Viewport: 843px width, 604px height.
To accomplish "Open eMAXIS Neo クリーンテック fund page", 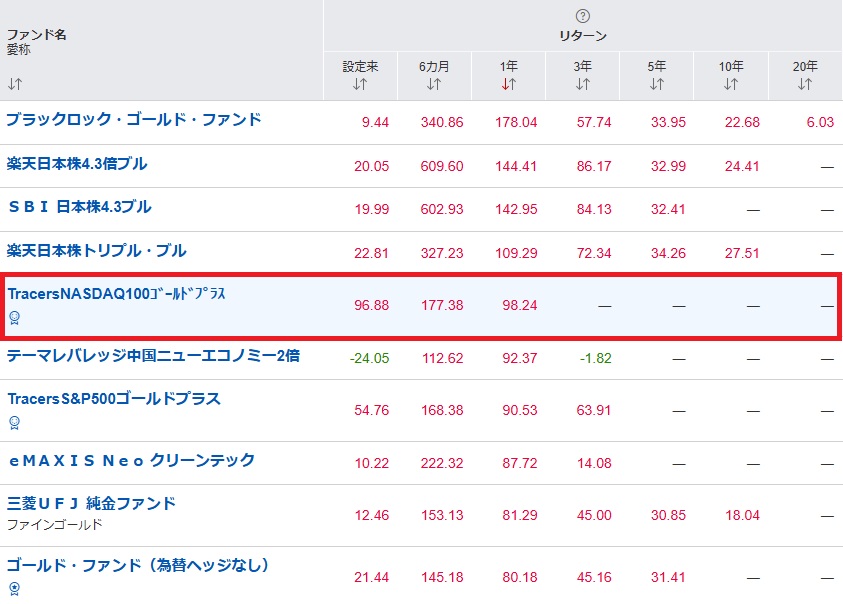I will pyautogui.click(x=131, y=461).
